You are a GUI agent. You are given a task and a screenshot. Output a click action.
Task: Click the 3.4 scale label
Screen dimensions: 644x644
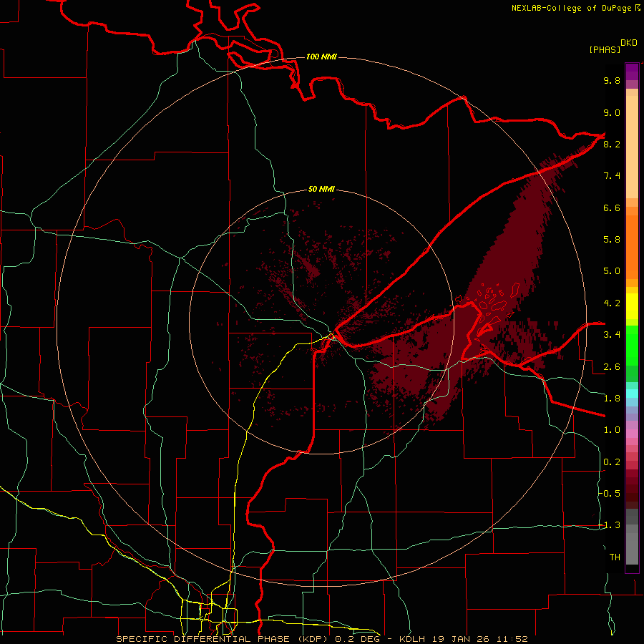pos(612,335)
